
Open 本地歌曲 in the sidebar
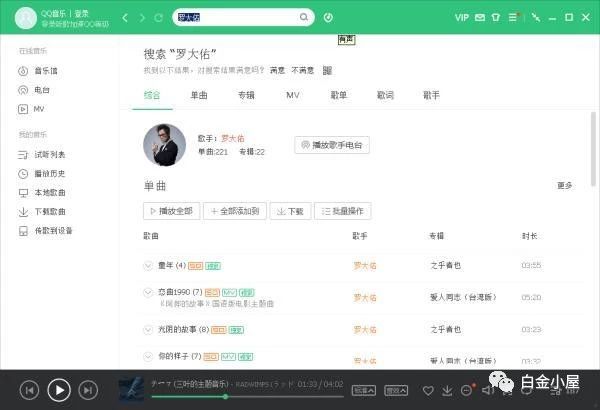tap(42, 193)
